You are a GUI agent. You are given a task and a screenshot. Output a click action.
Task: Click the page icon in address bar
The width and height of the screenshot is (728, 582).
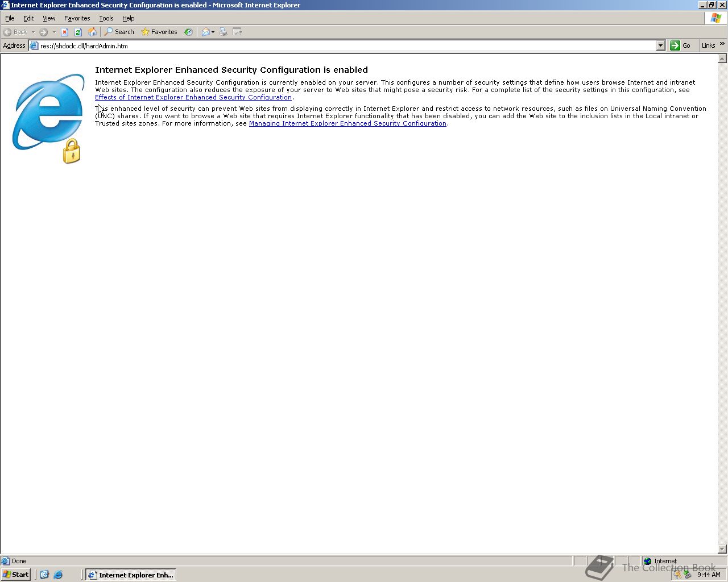point(34,45)
